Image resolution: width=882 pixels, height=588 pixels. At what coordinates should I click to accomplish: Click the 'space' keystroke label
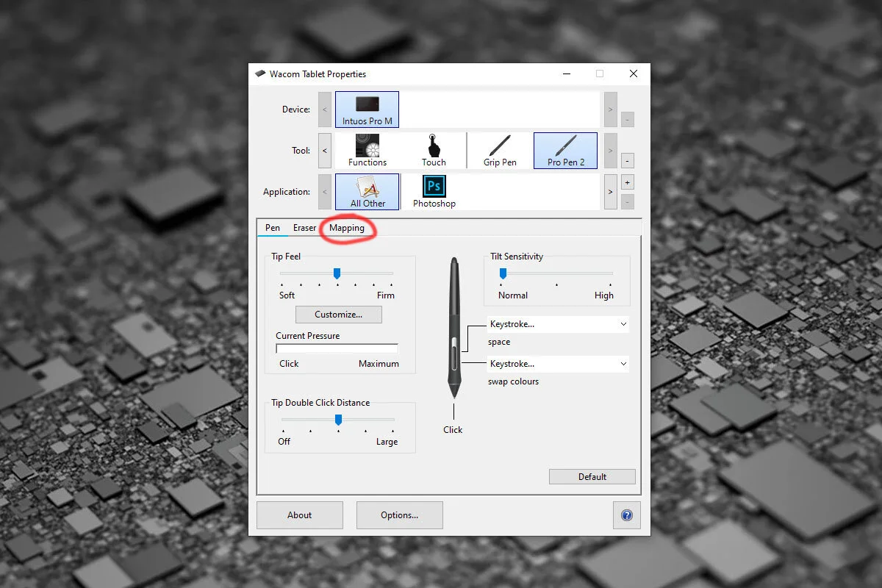(x=499, y=343)
